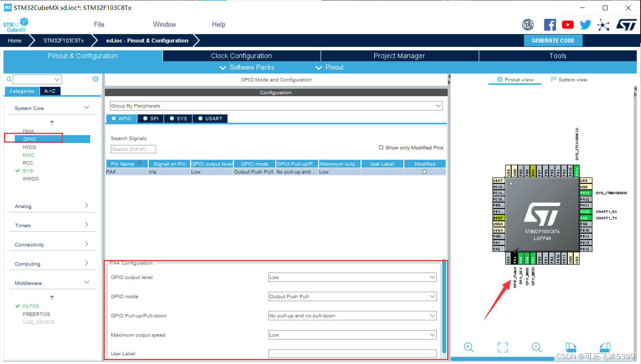Click the Search Signals input field
The height and width of the screenshot is (364, 641).
tap(133, 149)
